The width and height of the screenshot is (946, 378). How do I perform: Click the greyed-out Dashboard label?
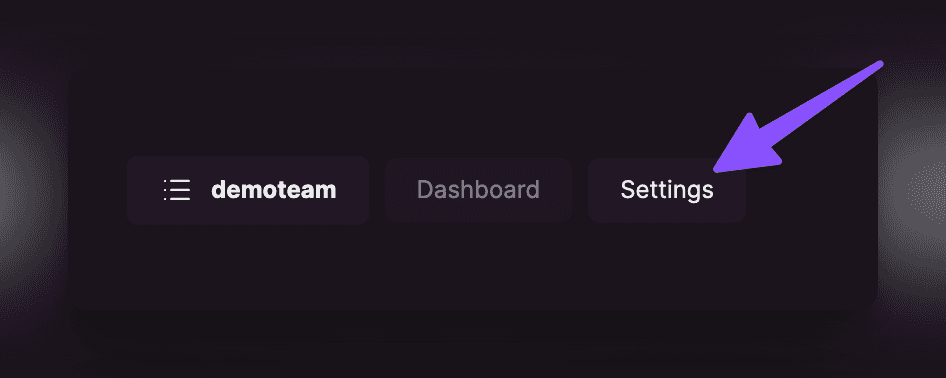click(x=478, y=190)
